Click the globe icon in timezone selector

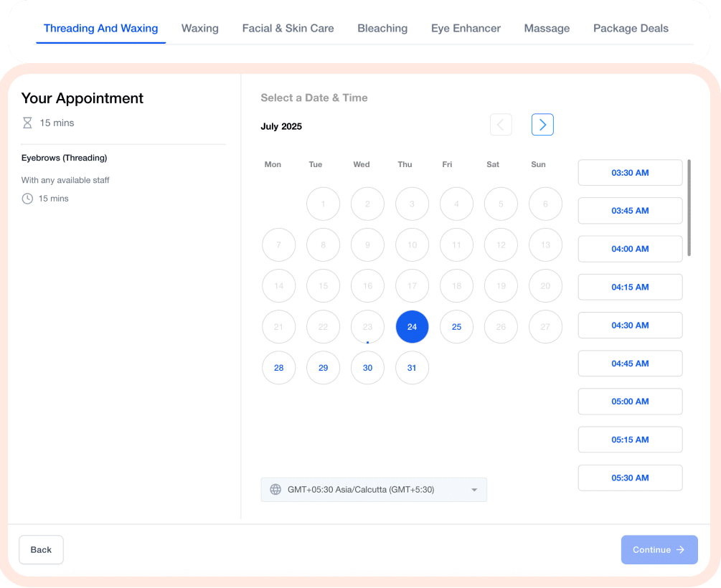tap(275, 490)
